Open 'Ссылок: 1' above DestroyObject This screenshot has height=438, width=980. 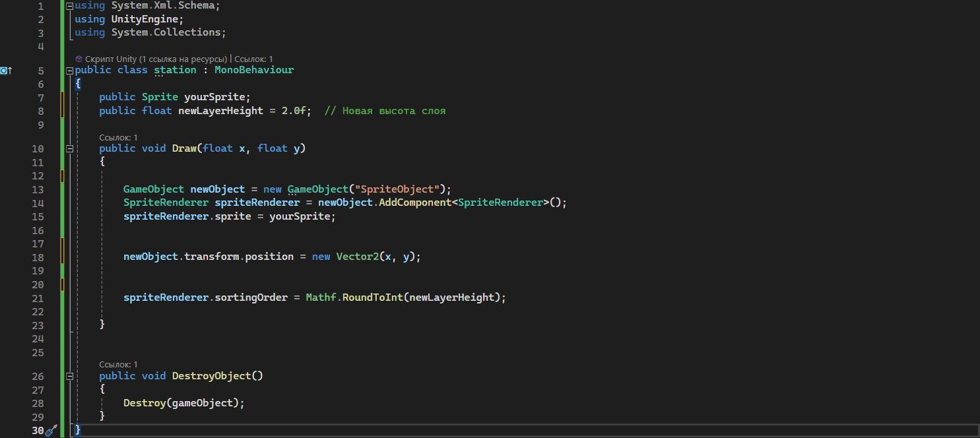(117, 364)
